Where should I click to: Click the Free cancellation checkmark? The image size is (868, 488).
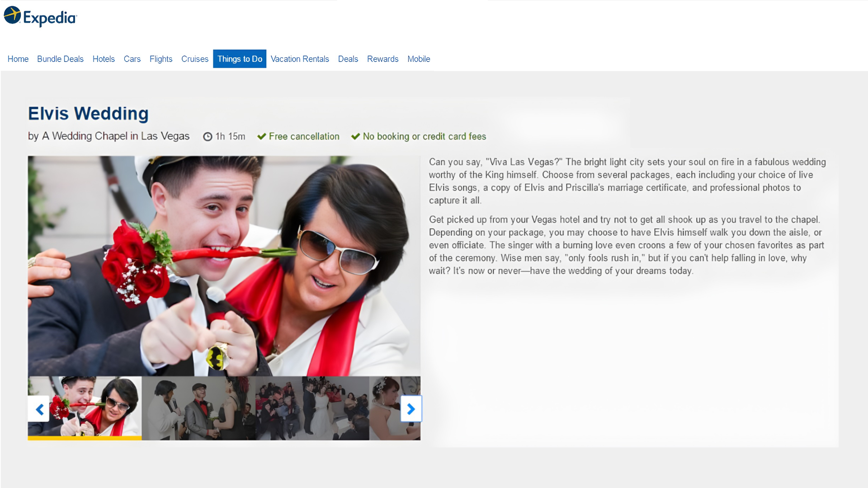pos(261,136)
